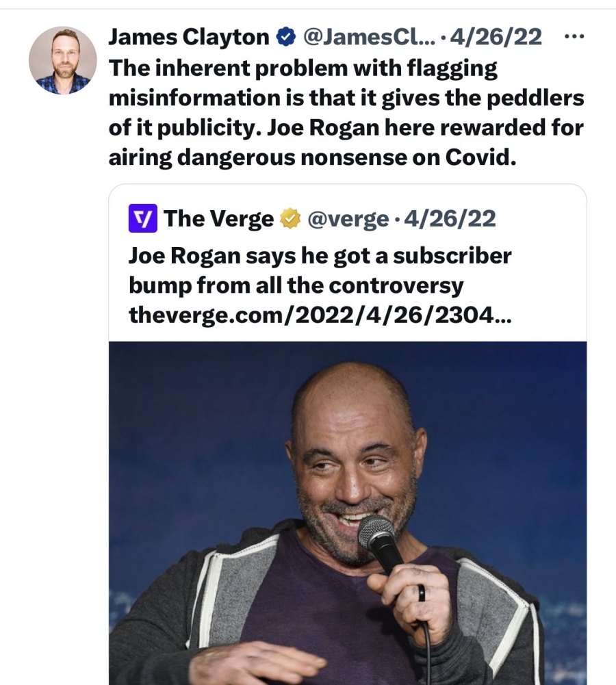Click 'bump from all the controversy' text line
The height and width of the screenshot is (685, 616).
(296, 286)
